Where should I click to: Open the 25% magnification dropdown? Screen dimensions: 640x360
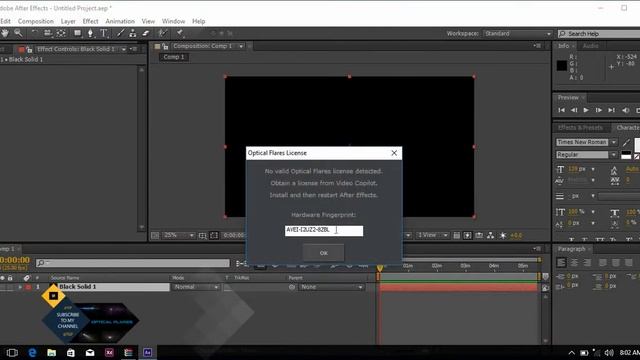[178, 236]
